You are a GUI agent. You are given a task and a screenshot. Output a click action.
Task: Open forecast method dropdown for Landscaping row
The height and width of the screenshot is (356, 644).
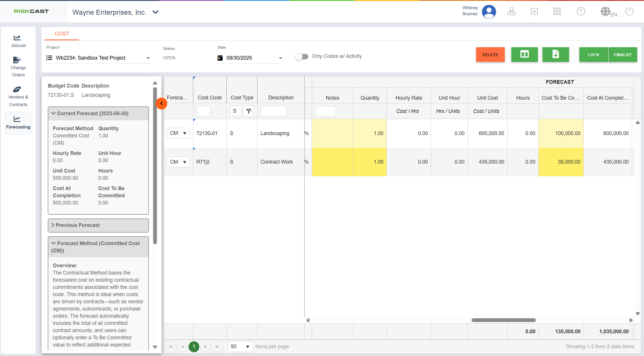(178, 133)
